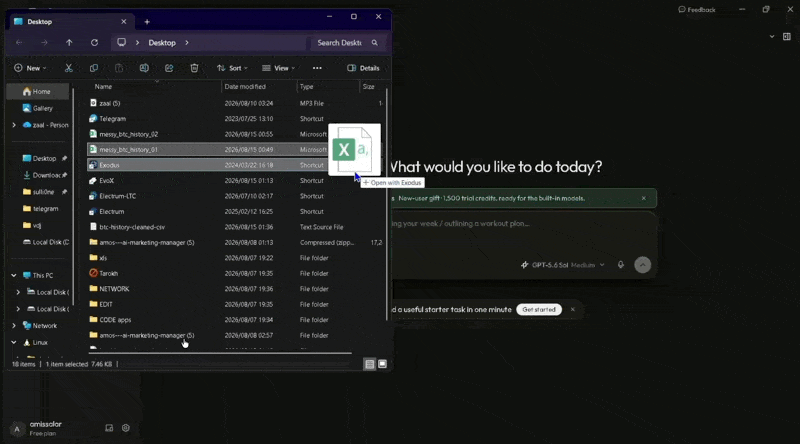Click the Get started button
Image resolution: width=800 pixels, height=444 pixels.
tap(539, 309)
